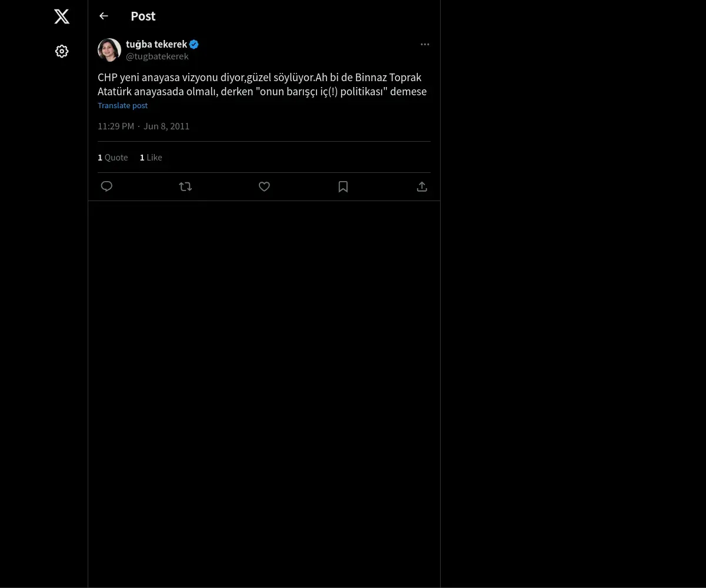Open the three-dot more options menu

(x=425, y=45)
